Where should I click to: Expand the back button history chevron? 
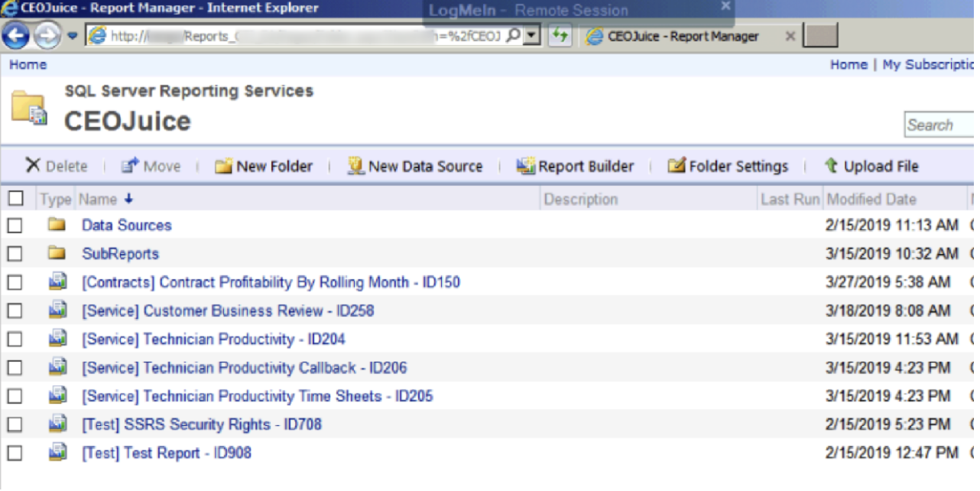pyautogui.click(x=70, y=34)
